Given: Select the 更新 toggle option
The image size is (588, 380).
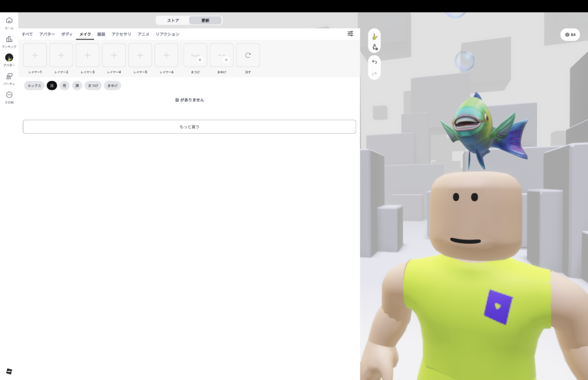Looking at the screenshot, I should 205,21.
